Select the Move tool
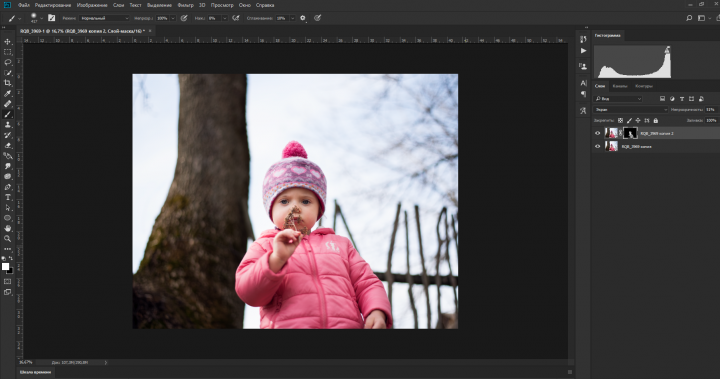Screen dimensions: 720x379 tap(8, 42)
